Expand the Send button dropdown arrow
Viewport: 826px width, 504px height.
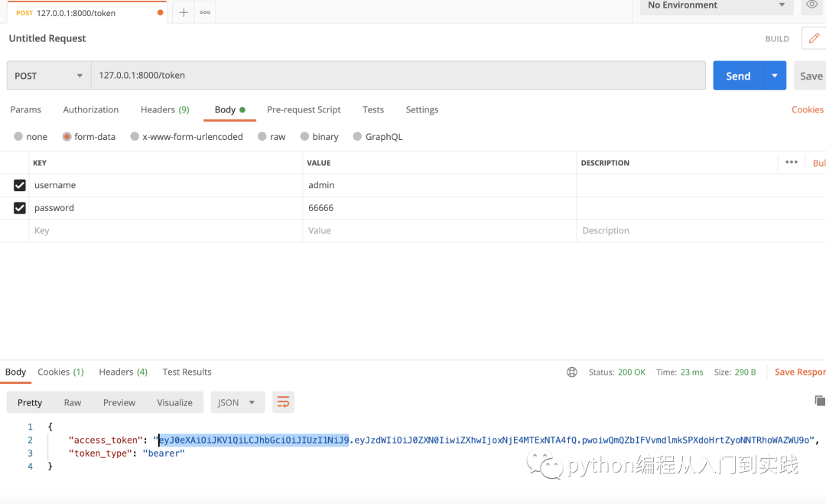point(775,75)
